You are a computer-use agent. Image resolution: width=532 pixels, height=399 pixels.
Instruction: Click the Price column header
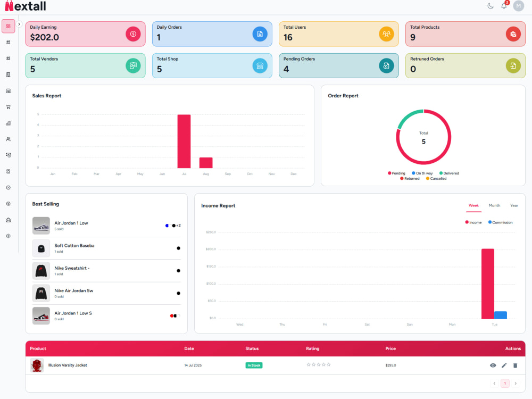(390, 348)
